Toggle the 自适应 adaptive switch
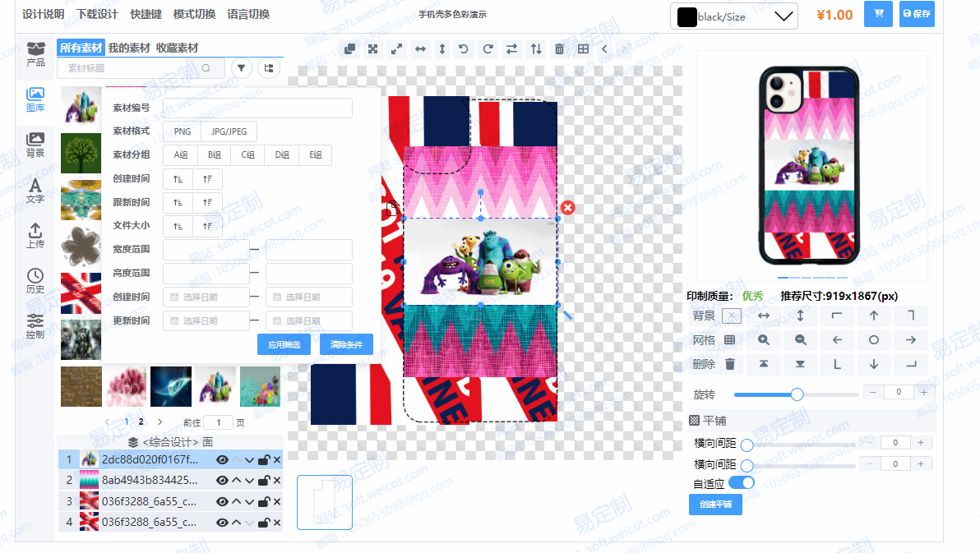This screenshot has width=980, height=553. [742, 483]
